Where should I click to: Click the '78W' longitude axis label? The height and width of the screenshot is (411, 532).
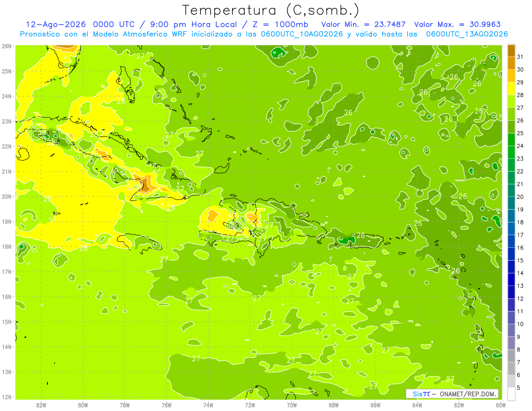tap(125, 405)
